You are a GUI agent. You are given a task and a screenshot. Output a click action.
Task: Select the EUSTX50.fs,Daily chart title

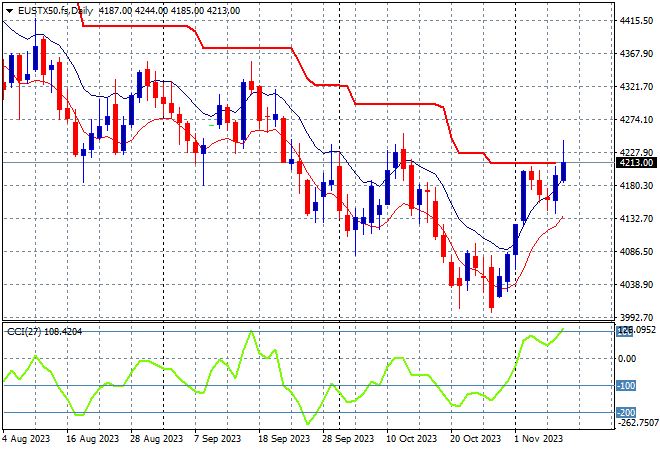pyautogui.click(x=55, y=11)
